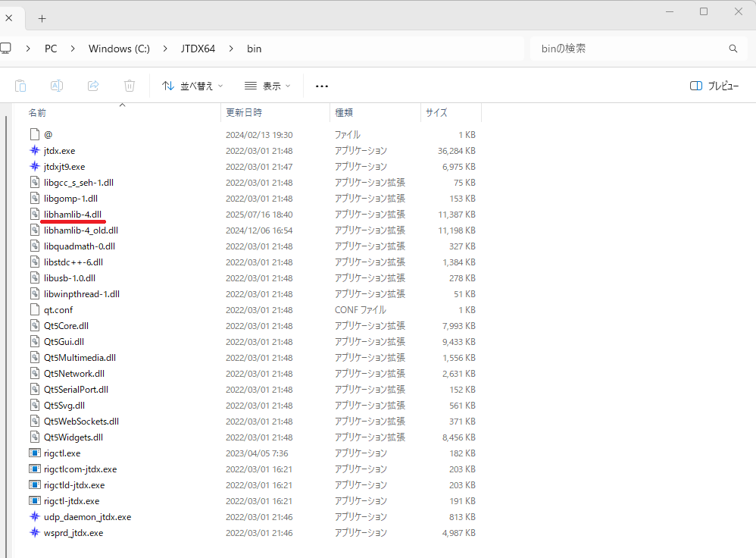Select libquadmath-0.dll file icon
Screen dimensions: 756x558
[x=35, y=246]
